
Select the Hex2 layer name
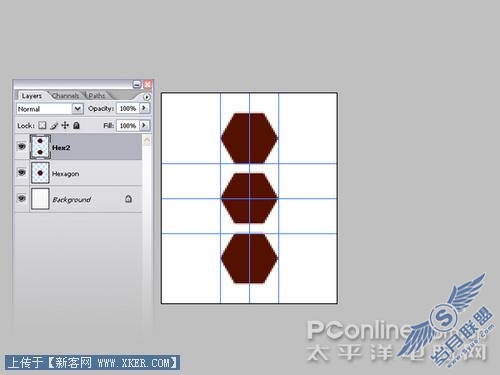tap(61, 148)
